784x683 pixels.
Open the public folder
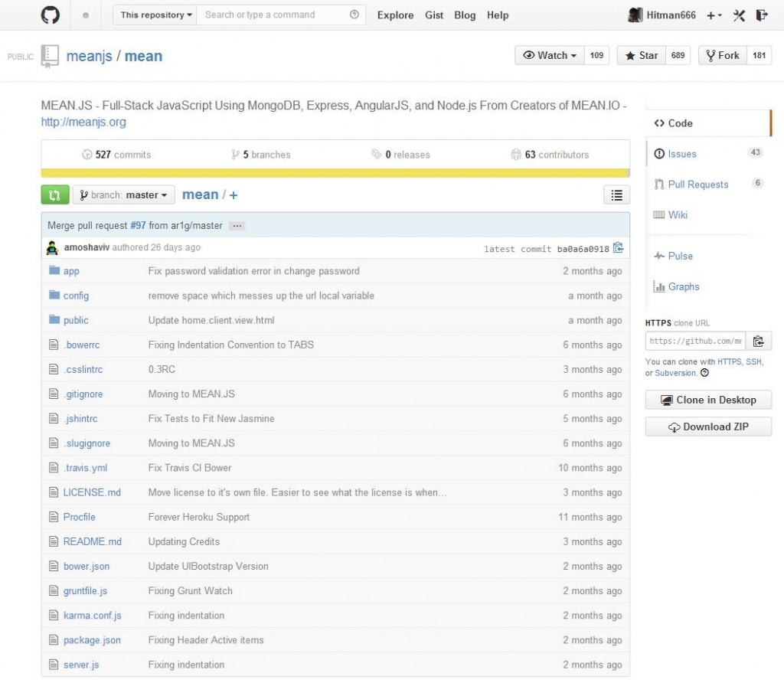76,321
